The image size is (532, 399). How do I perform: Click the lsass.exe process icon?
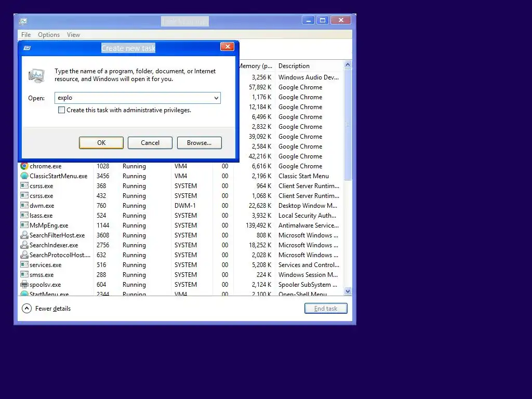[24, 216]
